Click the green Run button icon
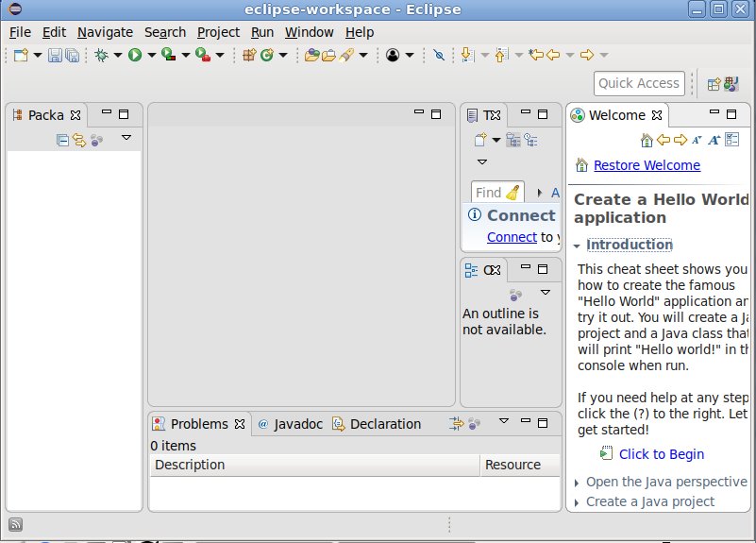The image size is (756, 543). click(135, 55)
